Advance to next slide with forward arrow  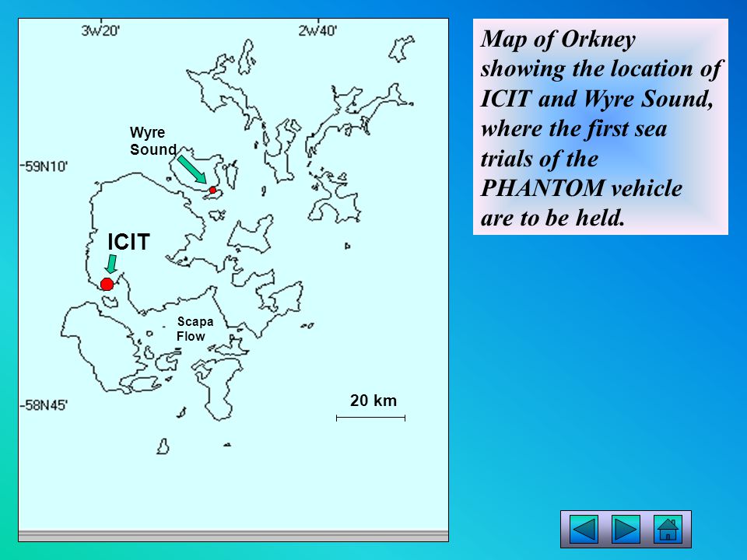click(626, 529)
